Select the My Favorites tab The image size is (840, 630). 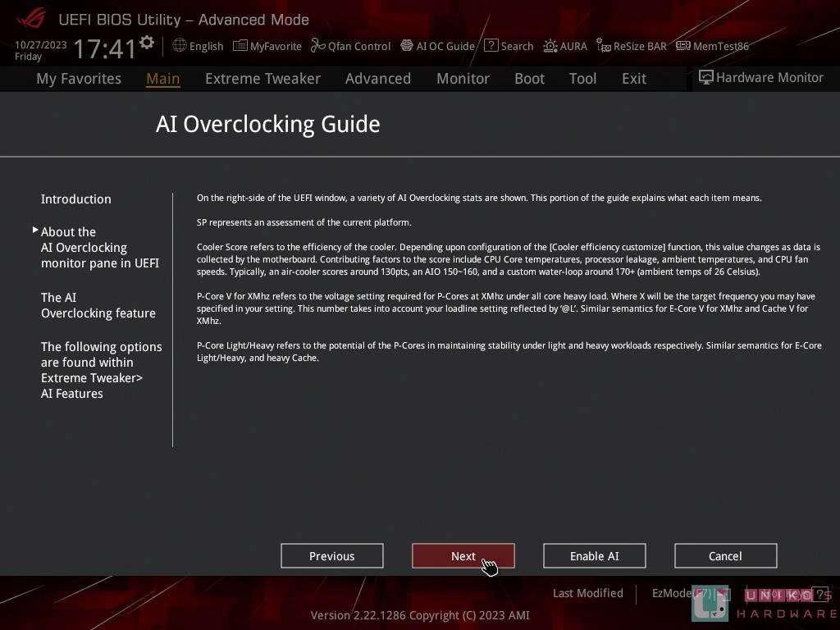pyautogui.click(x=79, y=79)
